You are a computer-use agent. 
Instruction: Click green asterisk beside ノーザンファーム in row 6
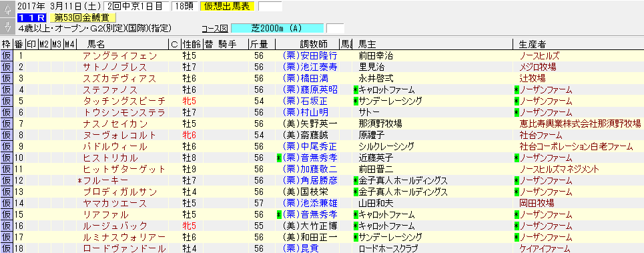coord(517,113)
